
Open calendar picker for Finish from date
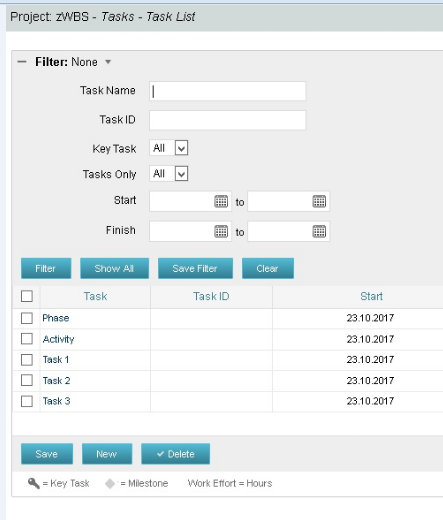(x=221, y=231)
